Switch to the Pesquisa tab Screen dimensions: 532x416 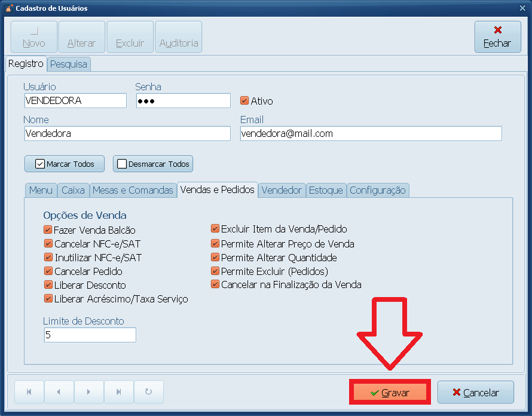tap(69, 64)
